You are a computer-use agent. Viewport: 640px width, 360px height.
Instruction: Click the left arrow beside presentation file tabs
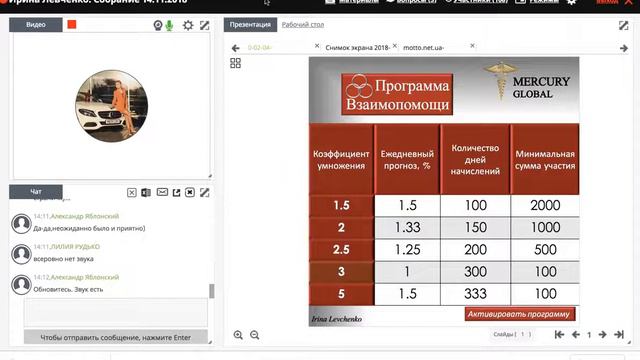pos(236,48)
